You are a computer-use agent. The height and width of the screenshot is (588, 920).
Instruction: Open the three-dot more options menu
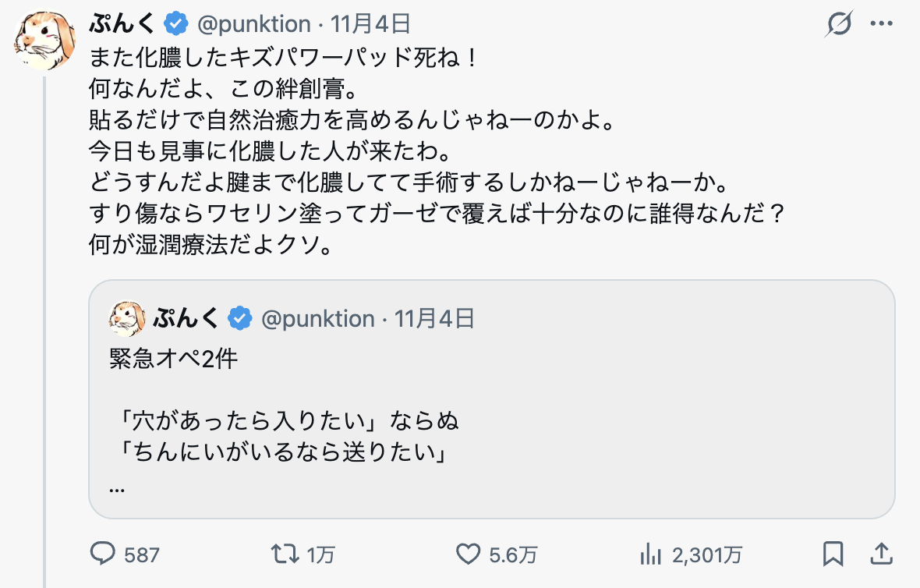(x=880, y=24)
